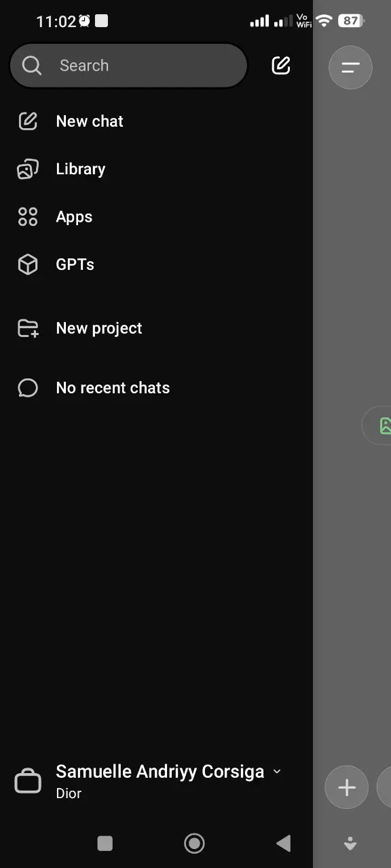Tap the Android home circle button
The width and height of the screenshot is (391, 868).
(194, 843)
